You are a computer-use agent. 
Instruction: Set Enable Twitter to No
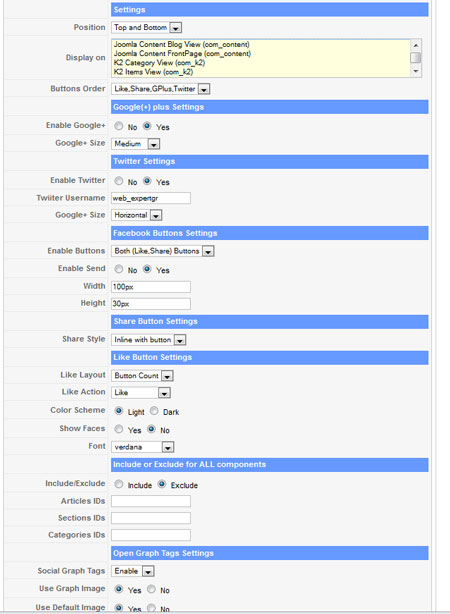119,181
